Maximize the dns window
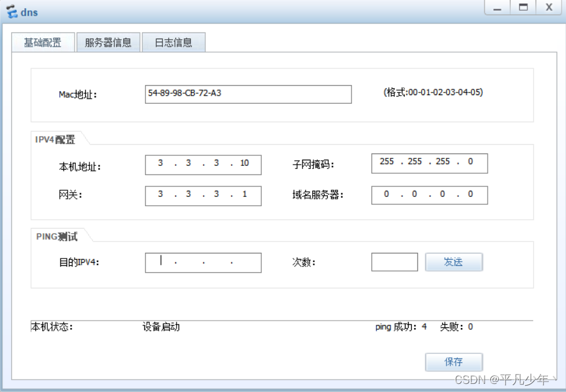Screen dimensions: 566x392 (523, 7)
